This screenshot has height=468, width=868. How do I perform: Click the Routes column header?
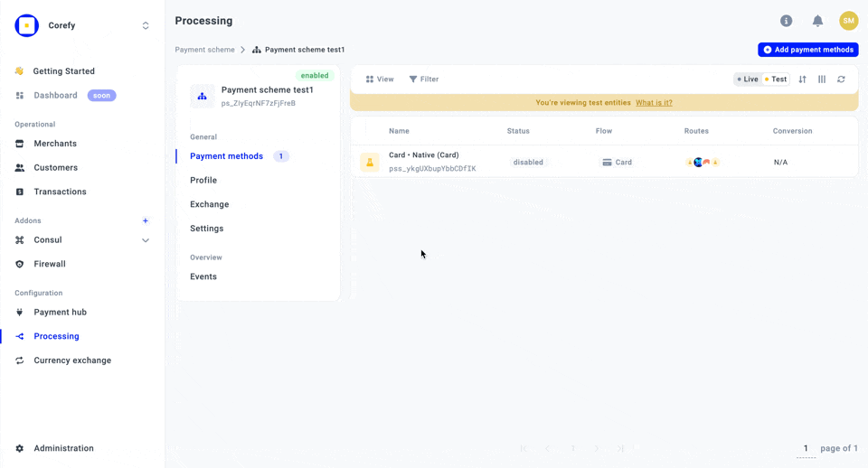696,131
